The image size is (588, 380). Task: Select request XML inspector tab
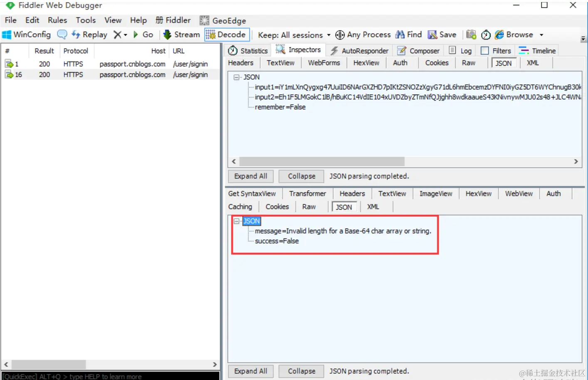pos(533,63)
